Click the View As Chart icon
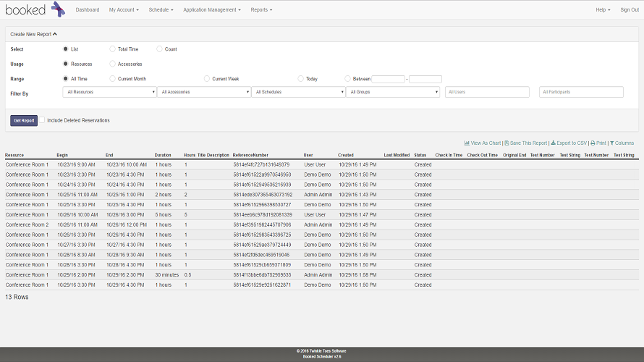The width and height of the screenshot is (644, 362). click(x=467, y=143)
